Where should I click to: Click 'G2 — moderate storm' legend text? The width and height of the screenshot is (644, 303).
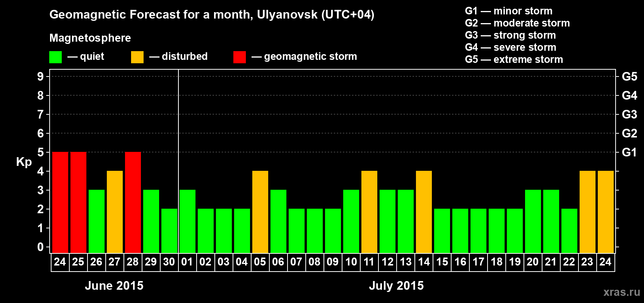coord(517,23)
